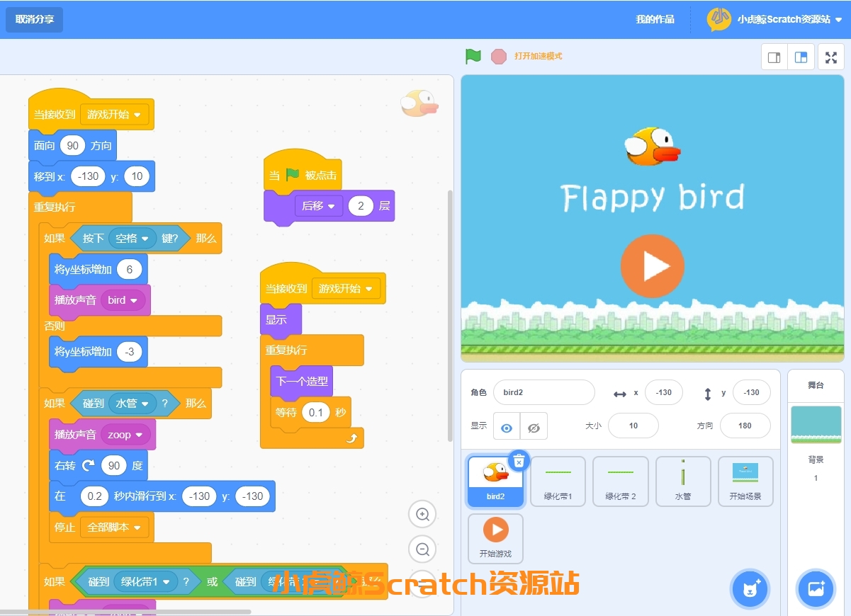Switch to small stage layout
Viewport: 851px width, 616px height.
pyautogui.click(x=774, y=57)
